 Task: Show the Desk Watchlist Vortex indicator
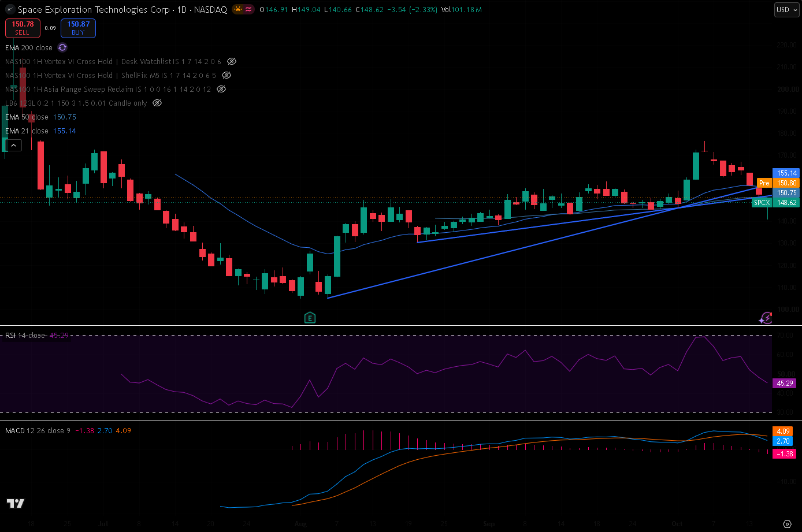[x=232, y=61]
